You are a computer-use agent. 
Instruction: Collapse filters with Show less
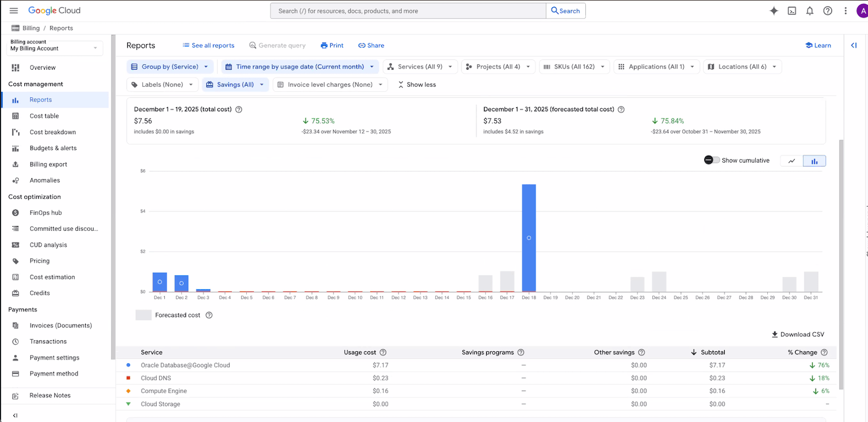(x=417, y=85)
